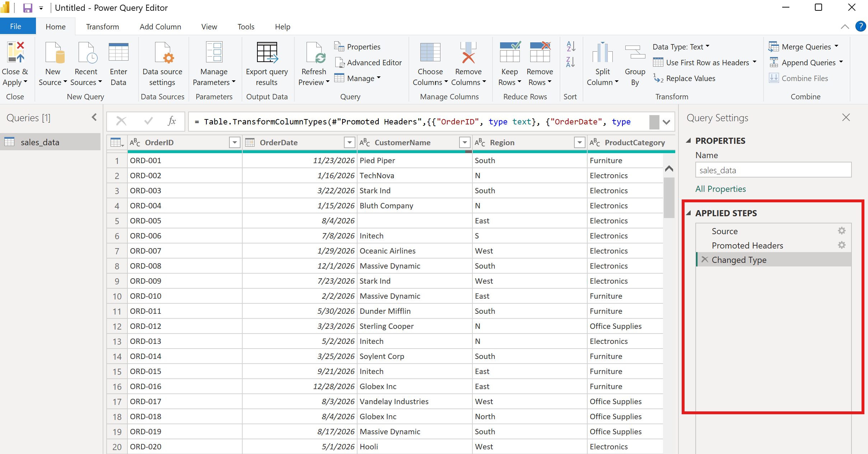Switch to the View tab

[x=209, y=27]
